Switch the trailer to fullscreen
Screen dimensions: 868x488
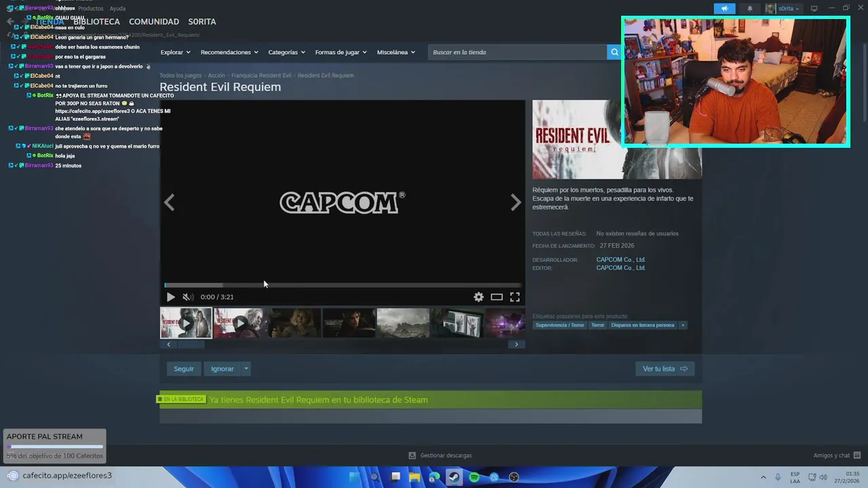coord(515,297)
